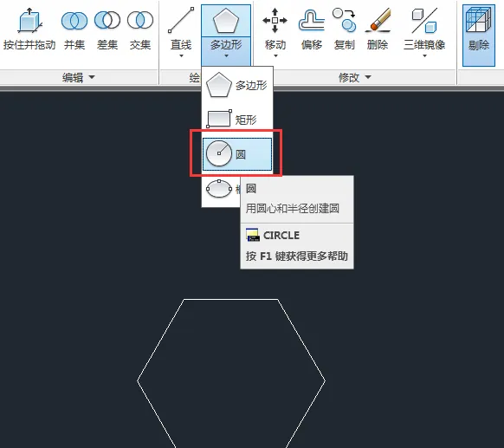The width and height of the screenshot is (504, 448).
Task: Choose 矩形 (Rectangle) from the flyout menu
Action: 237,120
